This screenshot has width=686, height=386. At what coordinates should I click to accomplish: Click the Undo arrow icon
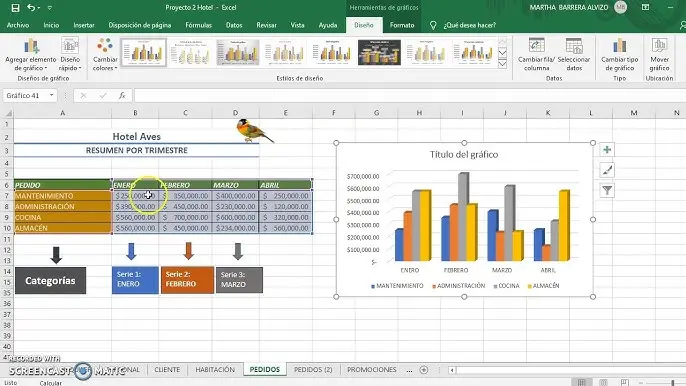[x=31, y=7]
